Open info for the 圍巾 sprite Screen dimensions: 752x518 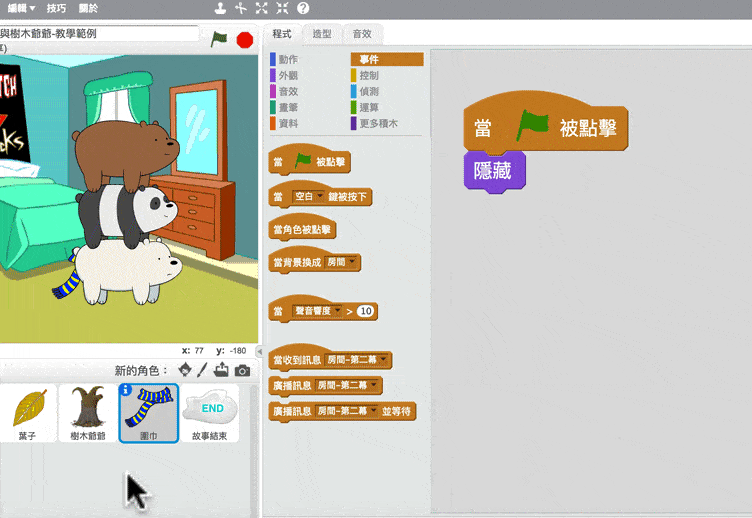(x=125, y=390)
